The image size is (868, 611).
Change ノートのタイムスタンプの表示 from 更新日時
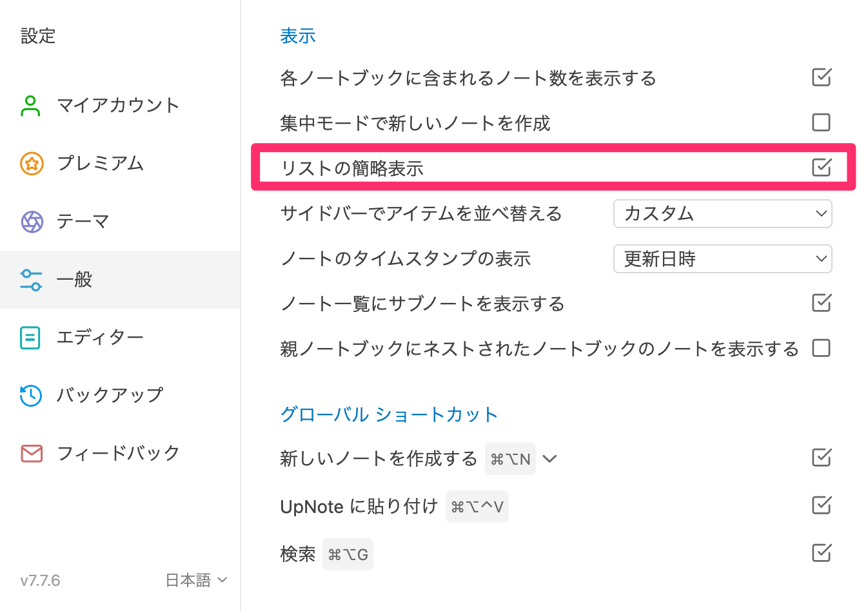coord(722,258)
